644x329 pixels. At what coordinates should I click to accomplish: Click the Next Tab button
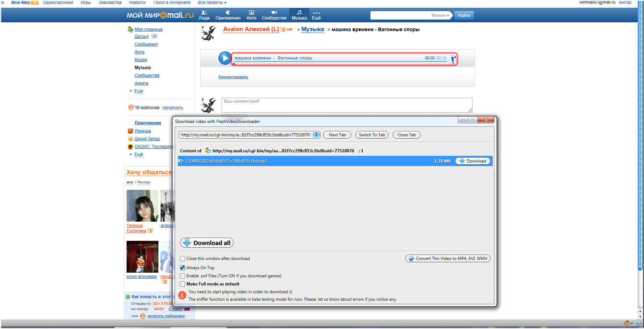(x=337, y=135)
